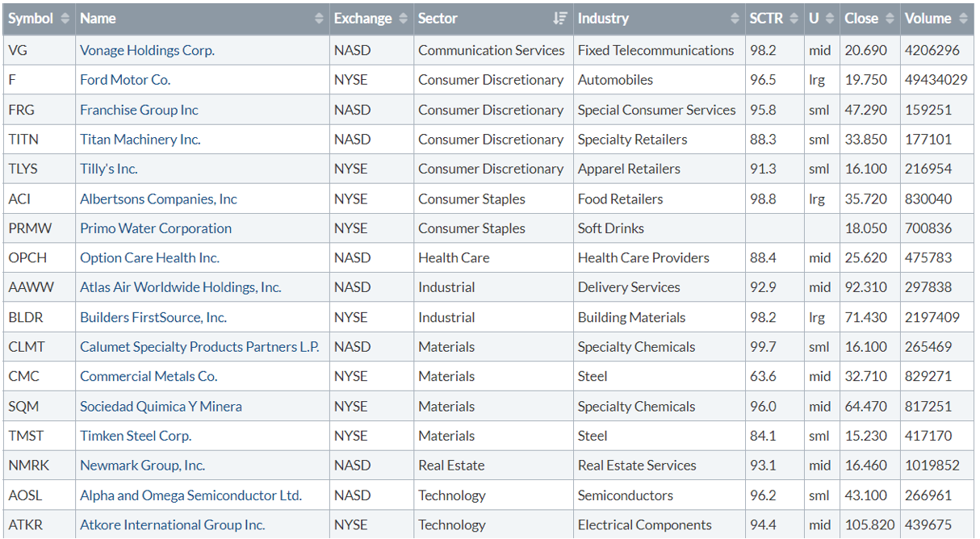
Task: Click the Builders FirstSource, Inc. link
Action: click(x=153, y=317)
